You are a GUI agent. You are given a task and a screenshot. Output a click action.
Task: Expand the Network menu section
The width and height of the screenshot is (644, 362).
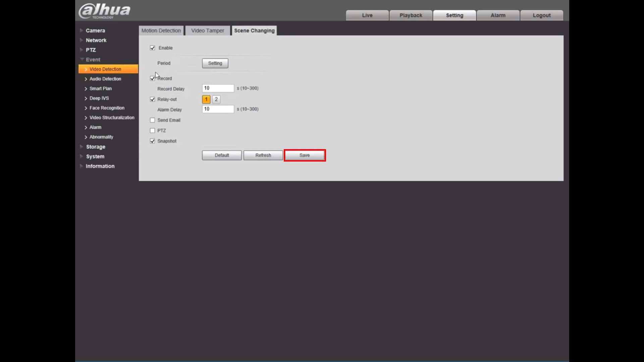click(x=96, y=40)
